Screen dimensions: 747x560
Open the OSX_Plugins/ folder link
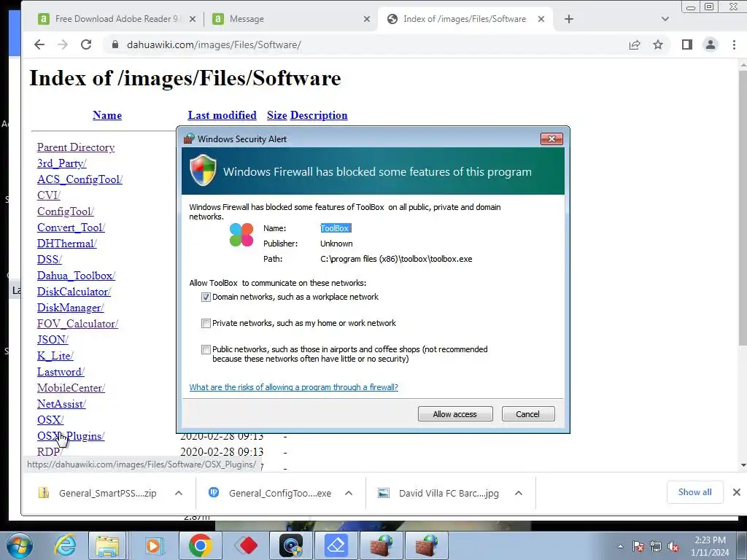(71, 436)
